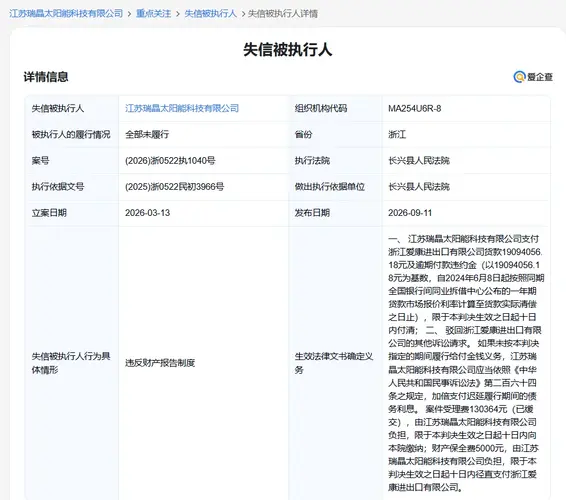This screenshot has width=566, height=500.
Task: Click the 失信被执行人 page heading
Action: tap(287, 49)
